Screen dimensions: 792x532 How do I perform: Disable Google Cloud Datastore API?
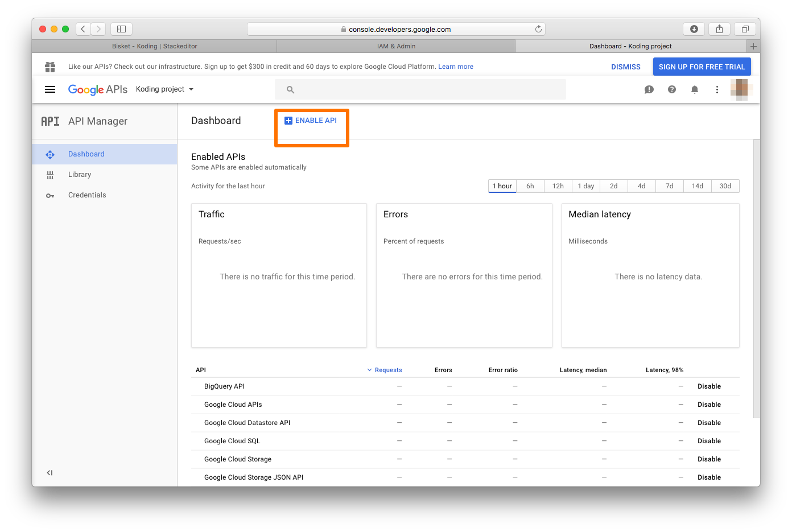709,423
